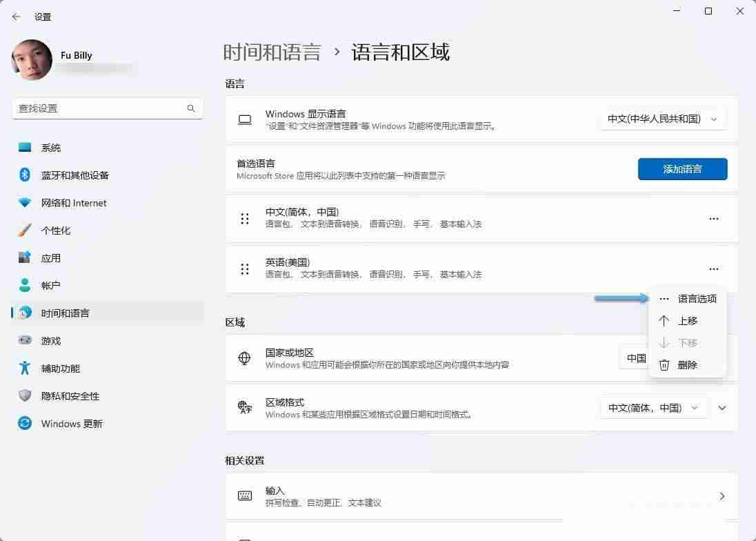Click the 添加语言 button
The height and width of the screenshot is (541, 756).
coord(682,169)
